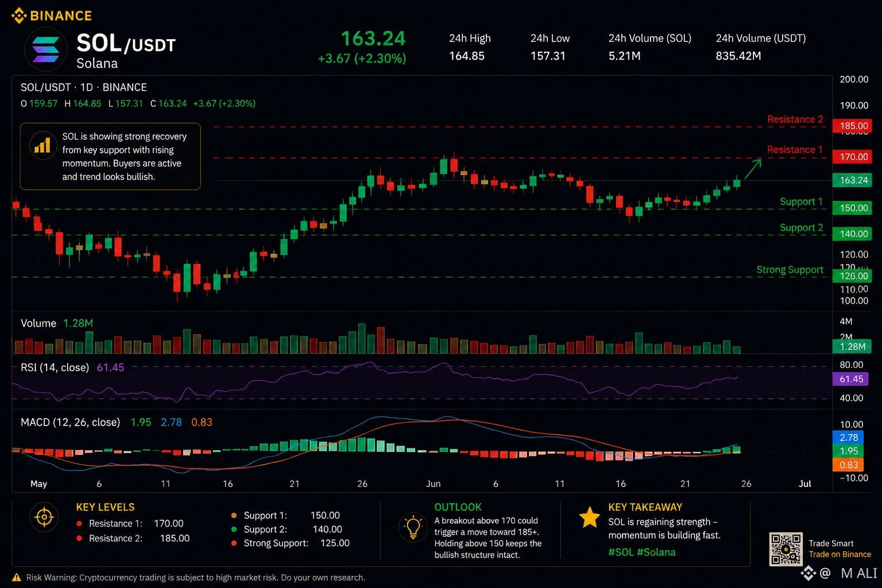Click the Jun label on the date axis
The image size is (882, 588).
coord(434,483)
